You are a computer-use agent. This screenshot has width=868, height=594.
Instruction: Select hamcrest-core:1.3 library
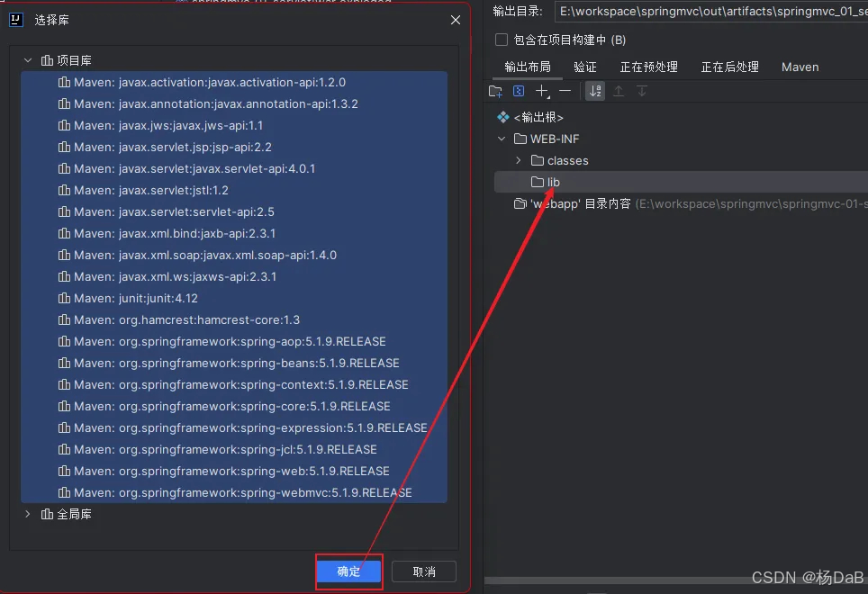(x=233, y=319)
